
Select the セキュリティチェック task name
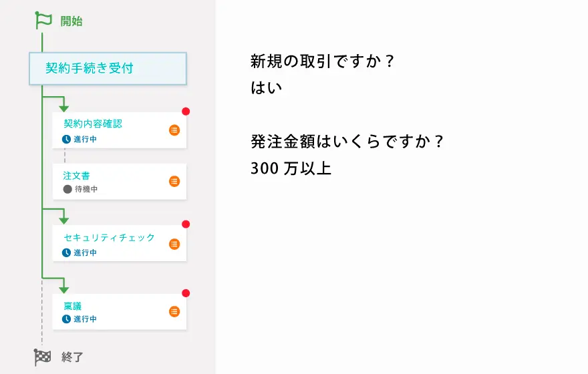click(x=109, y=238)
